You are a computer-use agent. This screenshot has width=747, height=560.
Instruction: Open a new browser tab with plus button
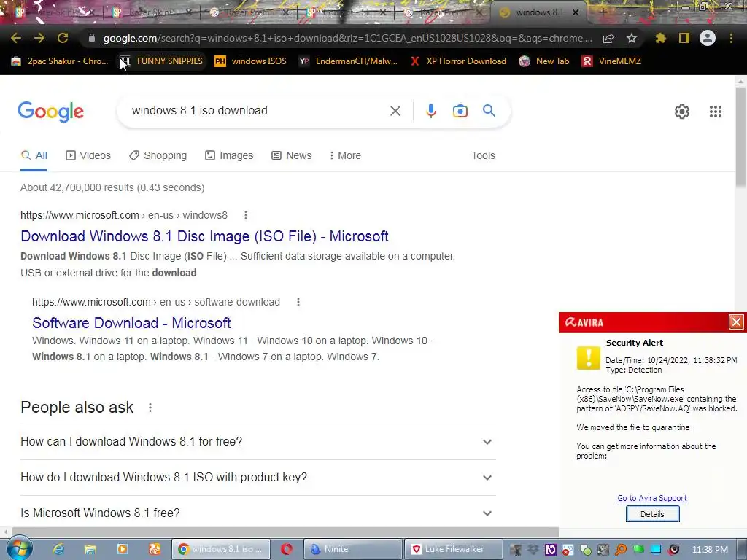pyautogui.click(x=603, y=12)
